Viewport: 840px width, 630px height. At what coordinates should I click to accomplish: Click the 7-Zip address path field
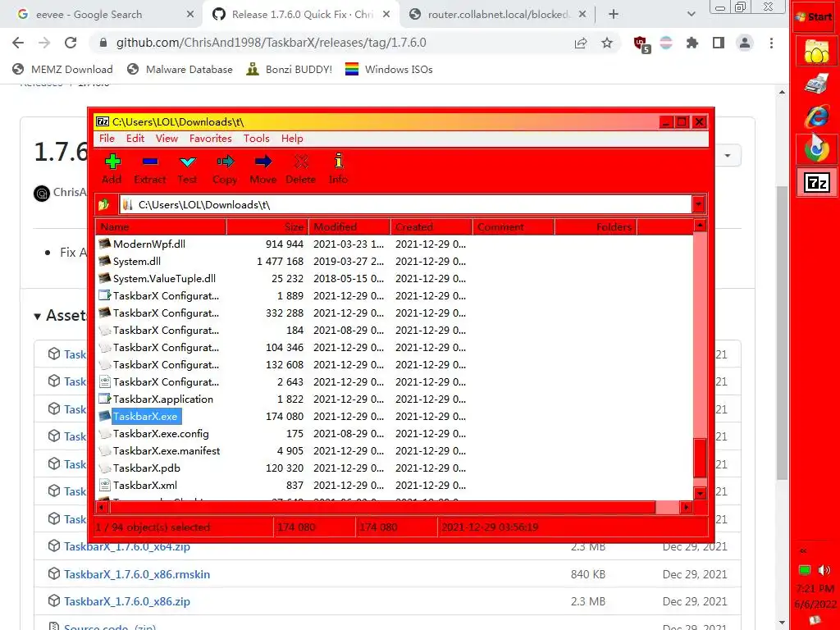(405, 204)
